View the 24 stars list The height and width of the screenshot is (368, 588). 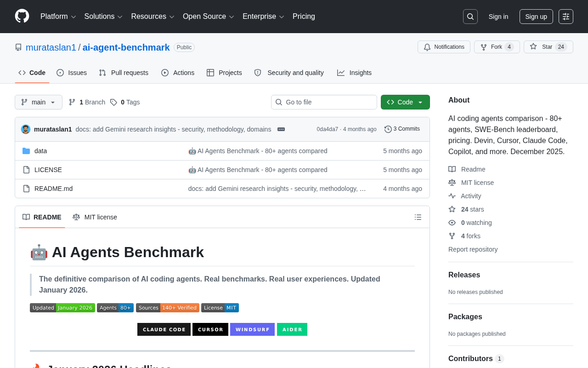point(466,209)
